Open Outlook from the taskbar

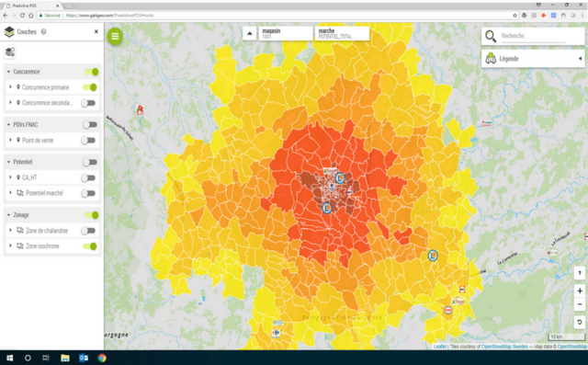(84, 358)
